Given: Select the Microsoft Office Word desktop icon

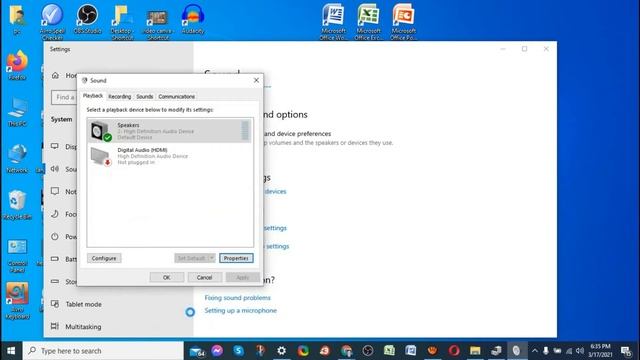Looking at the screenshot, I should coord(333,21).
